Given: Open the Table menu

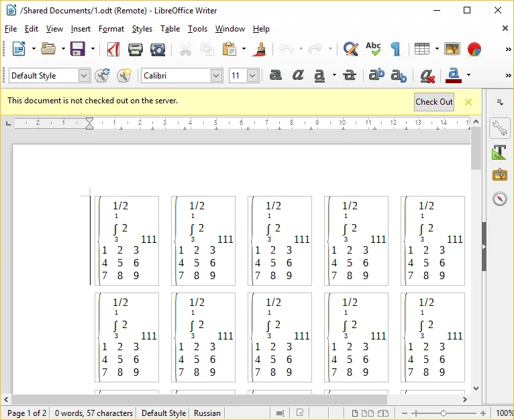Looking at the screenshot, I should (170, 29).
